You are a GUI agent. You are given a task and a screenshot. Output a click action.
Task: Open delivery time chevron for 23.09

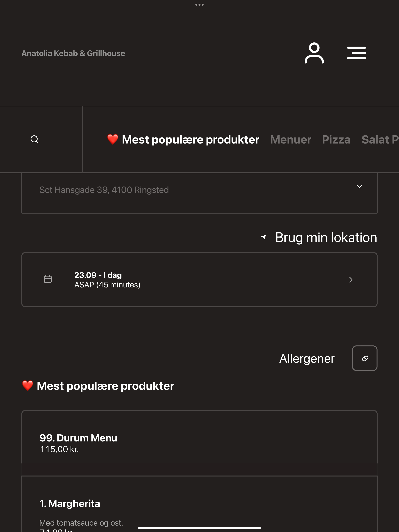(351, 279)
